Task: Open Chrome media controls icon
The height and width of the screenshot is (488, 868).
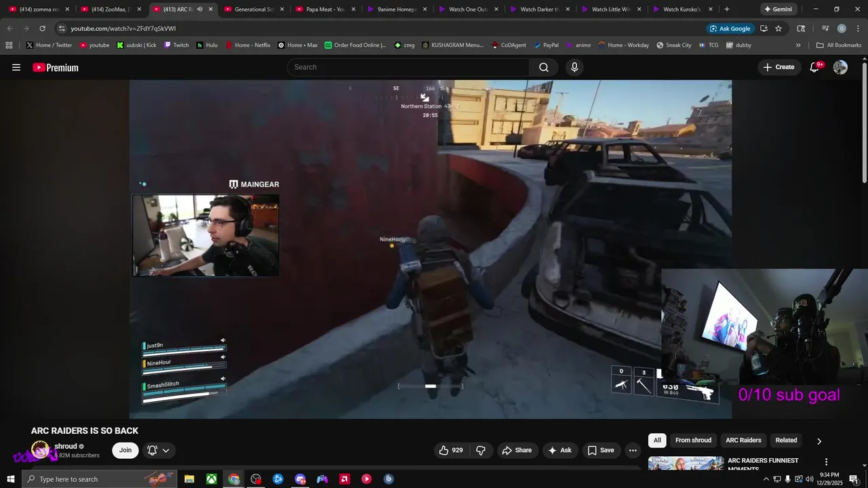Action: coord(825,28)
